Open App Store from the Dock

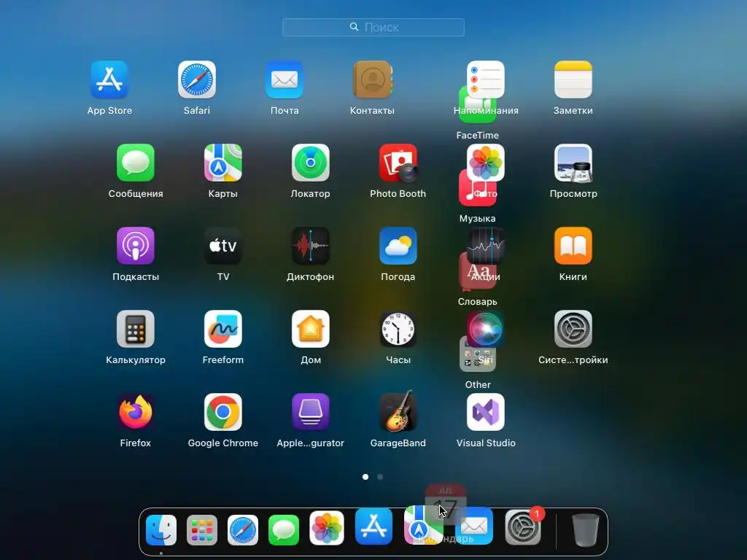tap(374, 526)
